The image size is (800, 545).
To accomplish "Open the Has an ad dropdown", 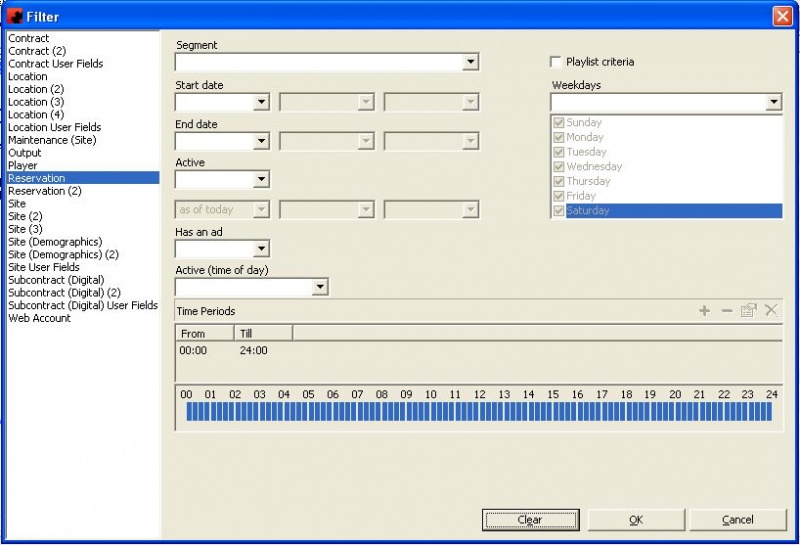I will (x=261, y=249).
